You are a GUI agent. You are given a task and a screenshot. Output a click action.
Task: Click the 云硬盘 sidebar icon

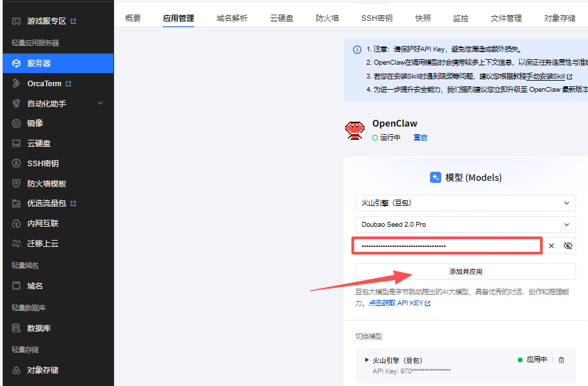(16, 143)
